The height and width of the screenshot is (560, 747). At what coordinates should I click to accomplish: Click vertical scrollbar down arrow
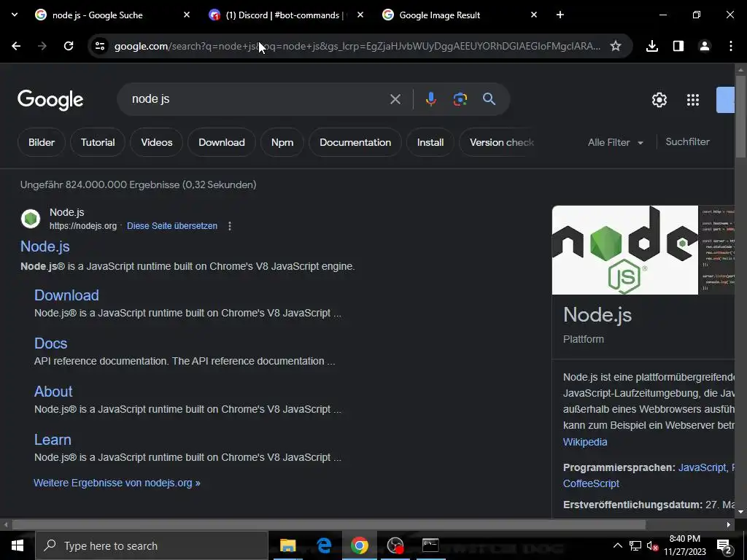[740, 512]
